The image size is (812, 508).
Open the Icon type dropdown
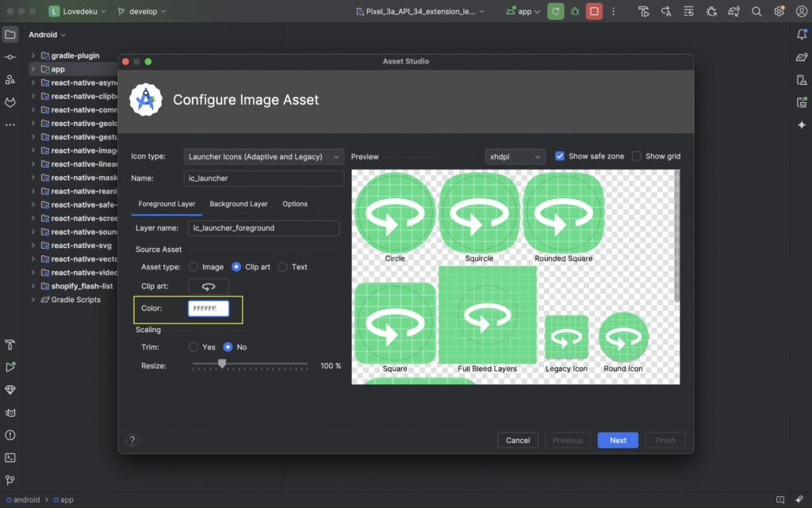264,156
